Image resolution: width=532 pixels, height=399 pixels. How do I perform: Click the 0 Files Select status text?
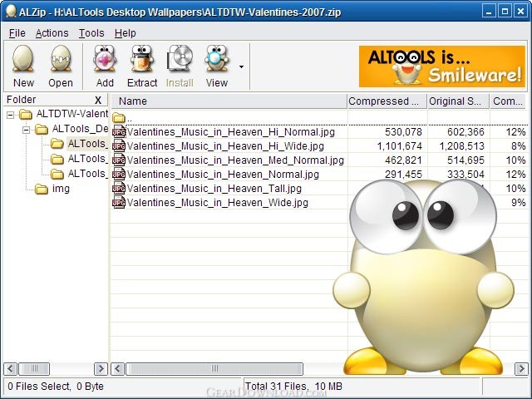tap(56, 387)
